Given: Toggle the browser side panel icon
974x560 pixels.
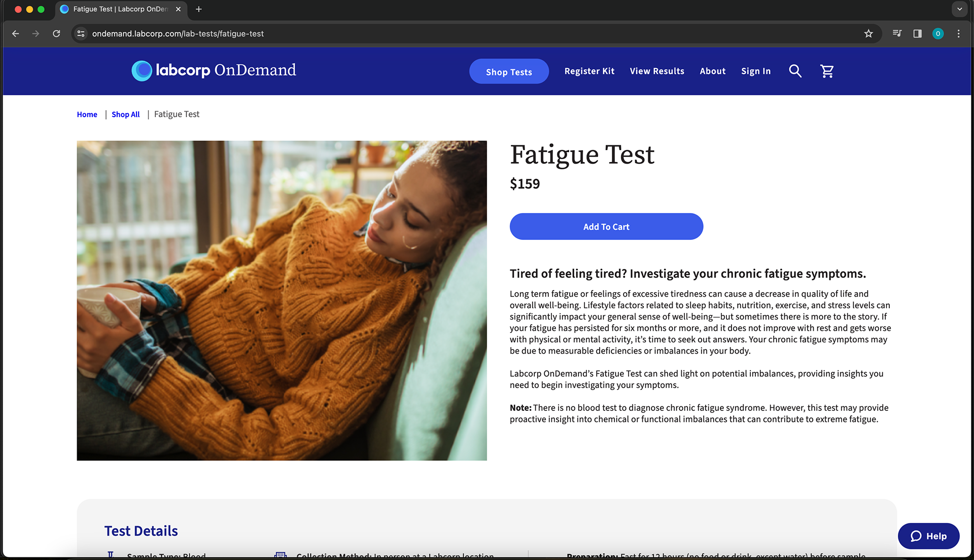Looking at the screenshot, I should tap(917, 33).
